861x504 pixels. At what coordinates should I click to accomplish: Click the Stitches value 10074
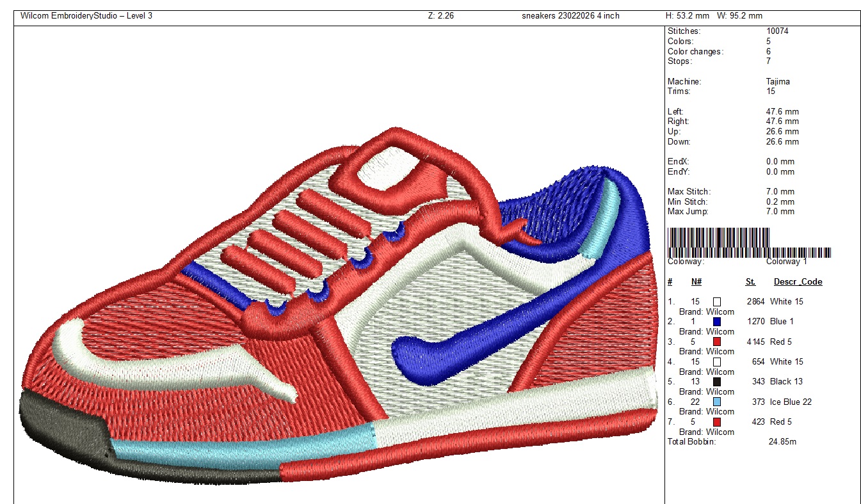click(777, 31)
